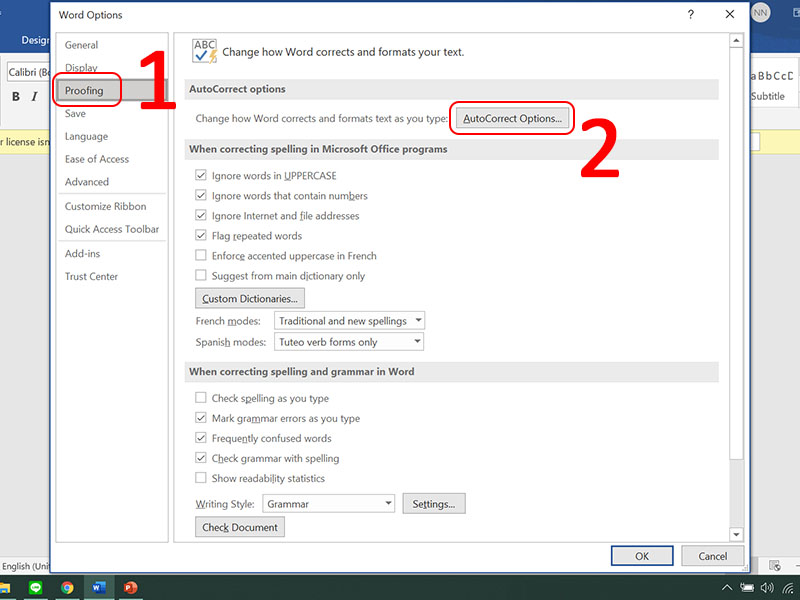Open AutoCorrect Options
The width and height of the screenshot is (800, 600).
tap(512, 118)
